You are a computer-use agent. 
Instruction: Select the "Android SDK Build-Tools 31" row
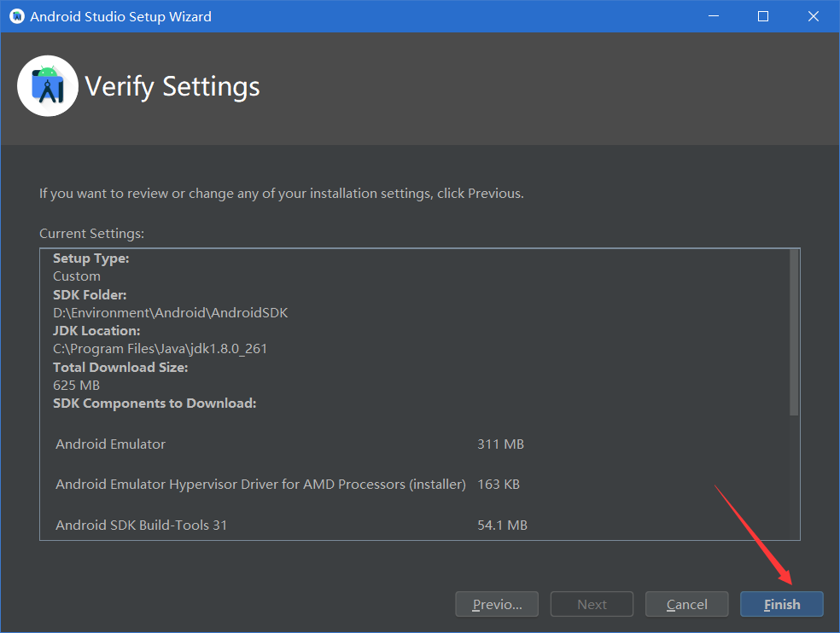click(x=291, y=525)
